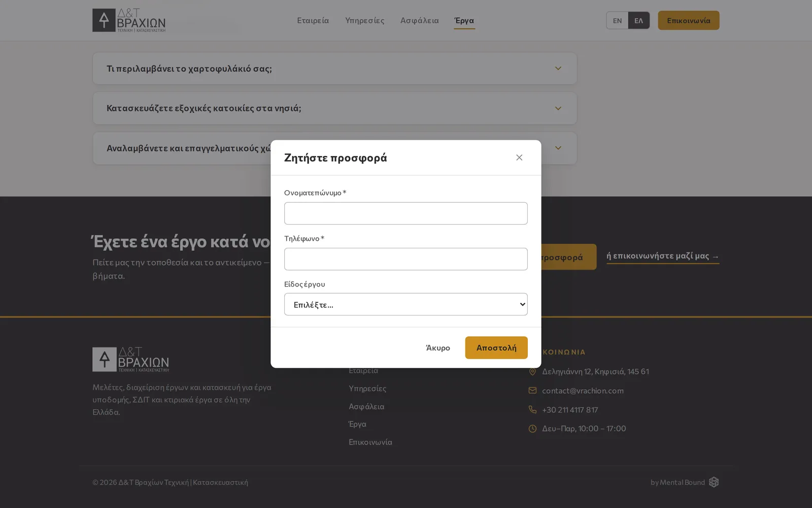The height and width of the screenshot is (508, 812).
Task: Expand the επαγγελματικούς question chevron
Action: tap(558, 148)
